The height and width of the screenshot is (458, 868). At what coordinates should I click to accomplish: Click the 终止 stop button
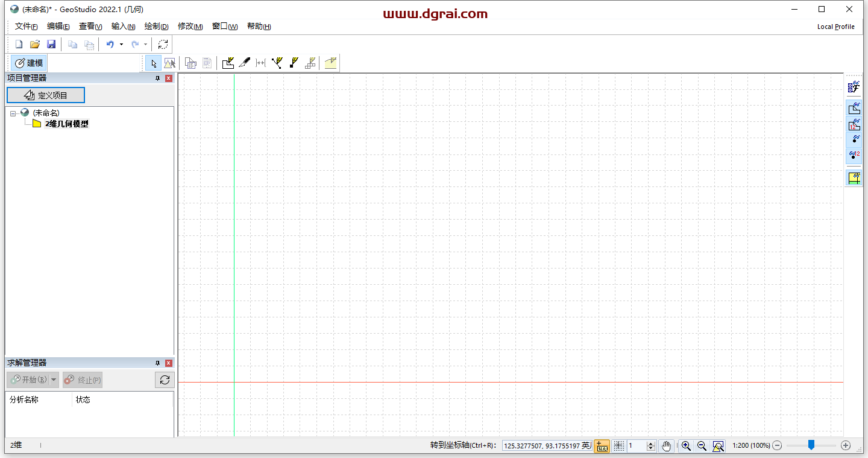coord(83,380)
